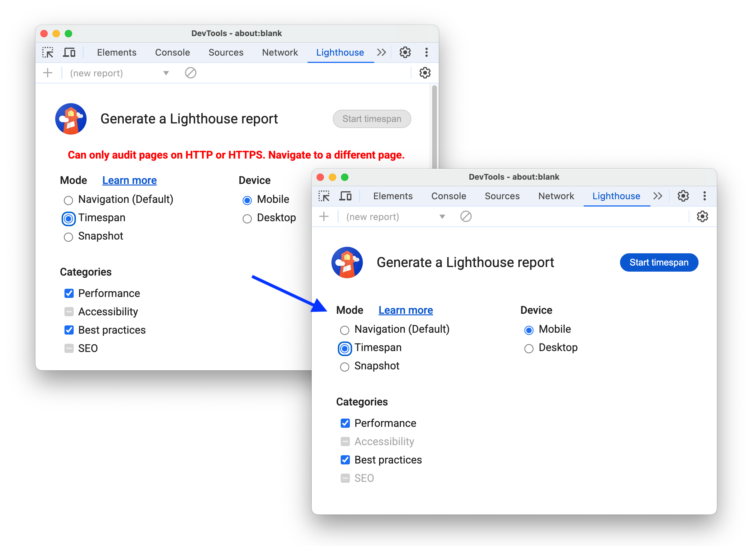Click the Learn more link
This screenshot has height=546, width=756.
pos(406,310)
